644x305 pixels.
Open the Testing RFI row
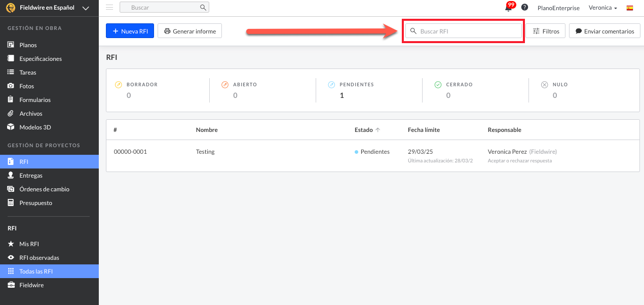[205, 152]
